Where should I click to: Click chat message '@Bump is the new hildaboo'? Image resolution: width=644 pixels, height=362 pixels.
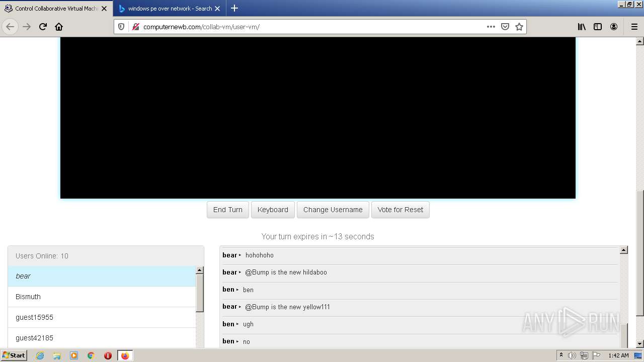(x=286, y=273)
